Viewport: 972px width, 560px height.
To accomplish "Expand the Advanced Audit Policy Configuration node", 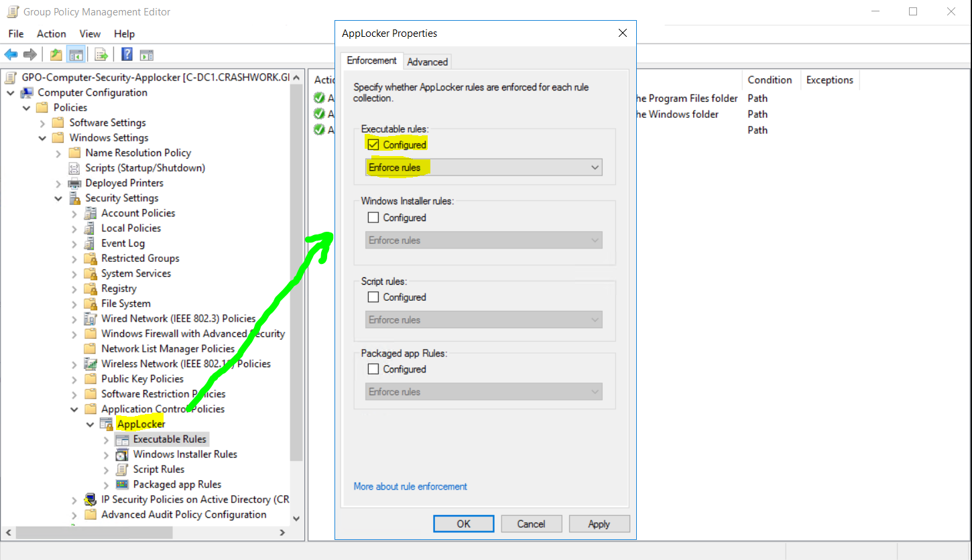I will (x=74, y=514).
